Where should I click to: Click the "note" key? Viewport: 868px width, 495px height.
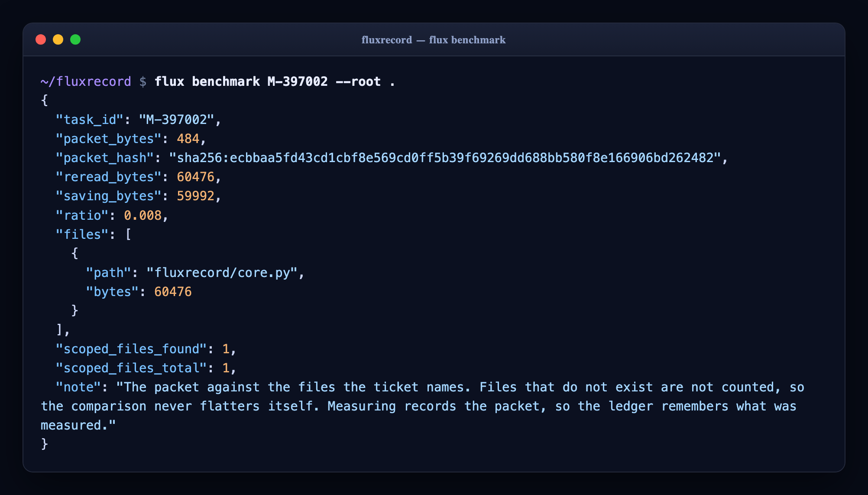point(78,387)
